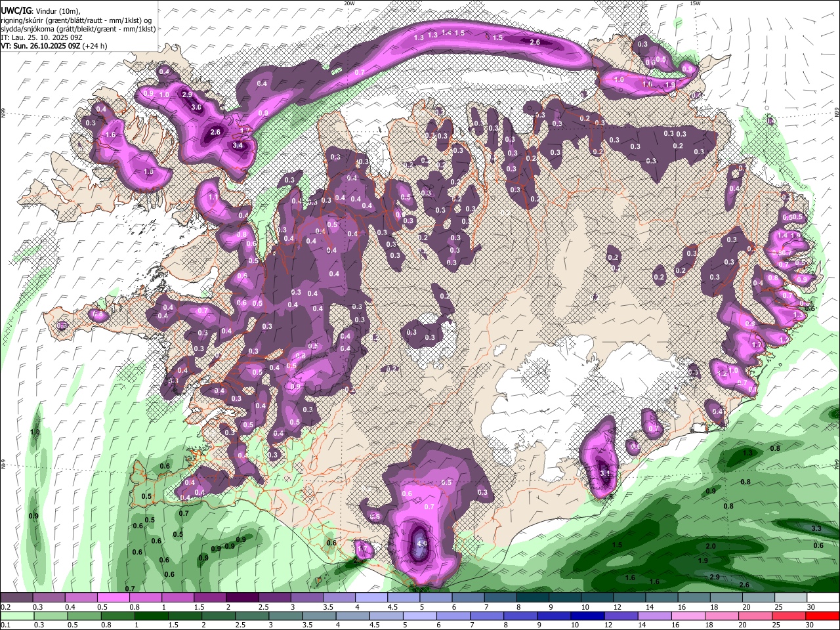The width and height of the screenshot is (840, 630).
Task: Click the '(+24 h)' forecast offset text
Action: (x=95, y=46)
